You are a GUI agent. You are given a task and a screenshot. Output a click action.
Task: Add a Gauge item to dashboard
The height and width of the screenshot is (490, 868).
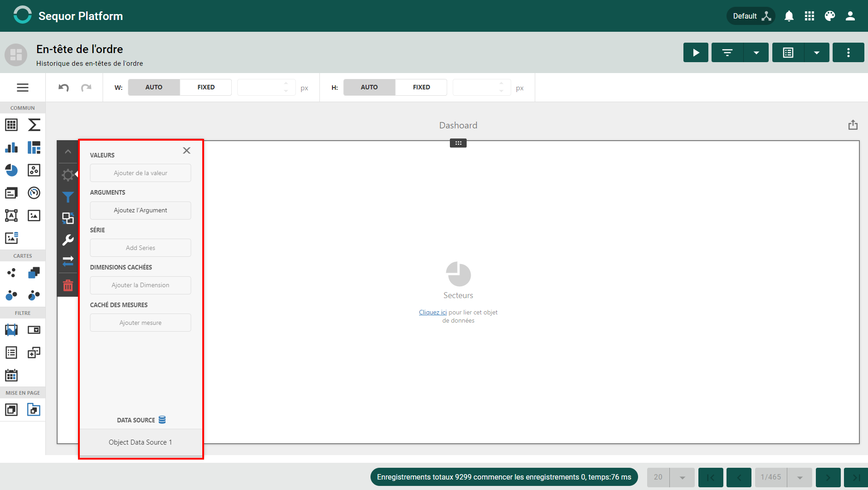tap(34, 193)
